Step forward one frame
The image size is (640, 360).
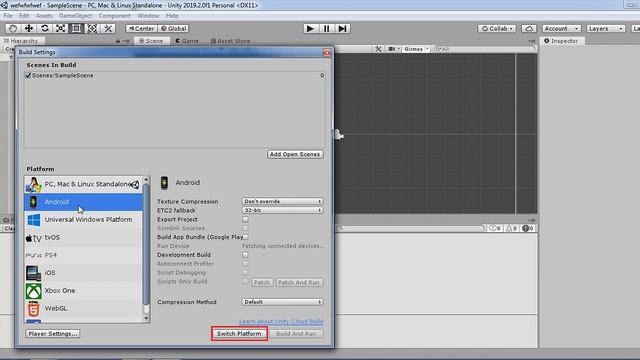coord(342,29)
